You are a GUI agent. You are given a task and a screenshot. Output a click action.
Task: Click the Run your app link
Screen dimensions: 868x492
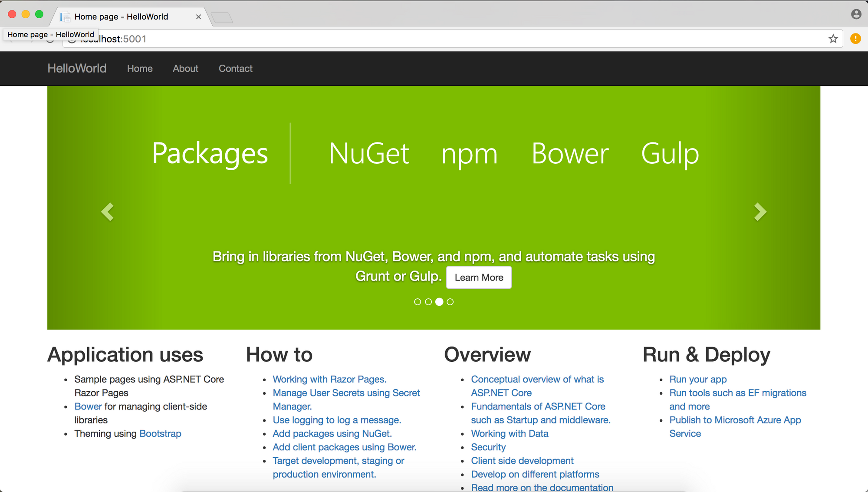pos(698,379)
